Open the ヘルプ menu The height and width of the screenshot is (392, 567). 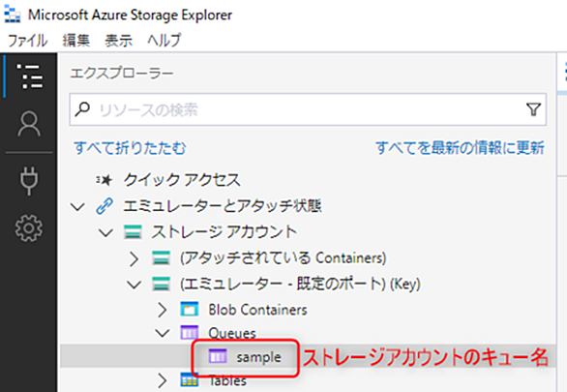coord(164,40)
